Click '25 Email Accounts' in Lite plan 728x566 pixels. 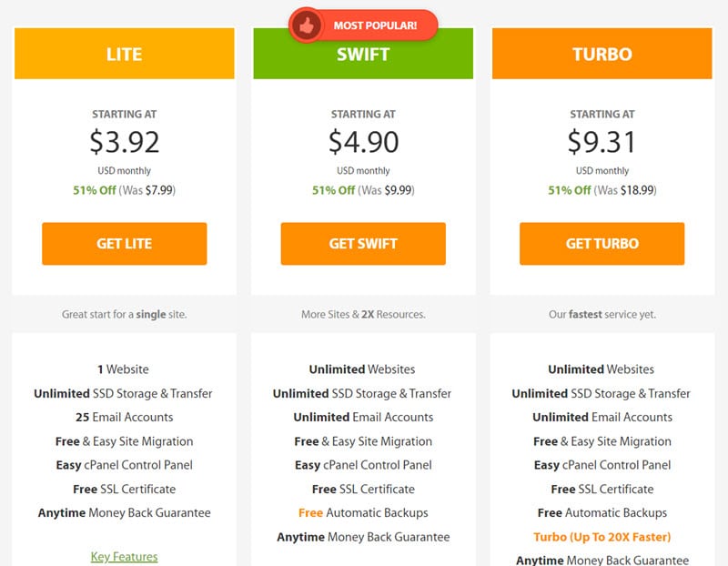pos(125,417)
